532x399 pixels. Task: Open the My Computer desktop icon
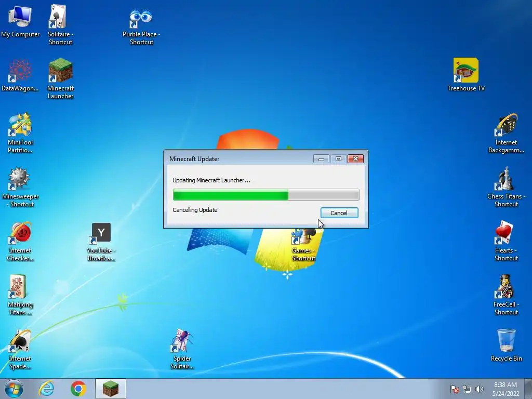20,21
